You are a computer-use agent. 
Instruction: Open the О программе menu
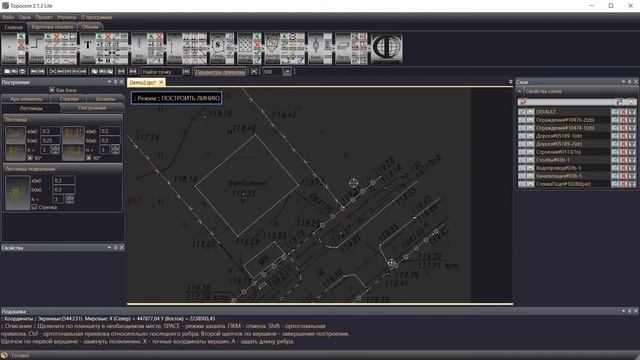(x=96, y=17)
